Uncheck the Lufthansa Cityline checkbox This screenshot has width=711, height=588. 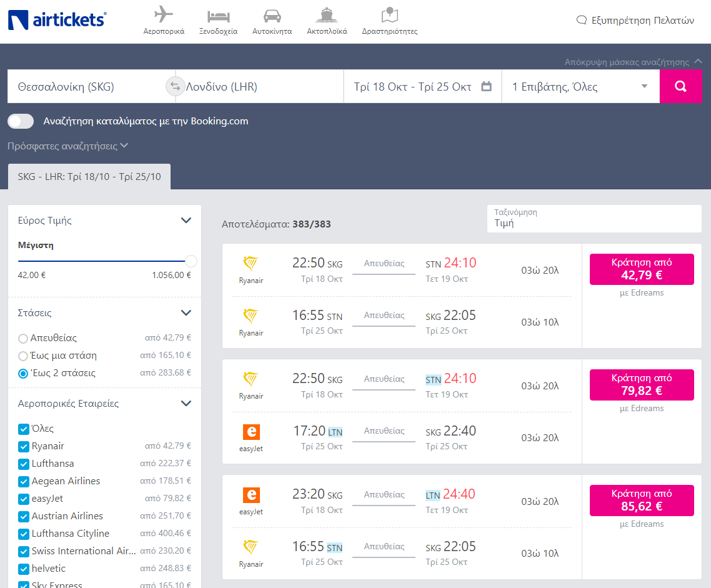[x=24, y=534]
